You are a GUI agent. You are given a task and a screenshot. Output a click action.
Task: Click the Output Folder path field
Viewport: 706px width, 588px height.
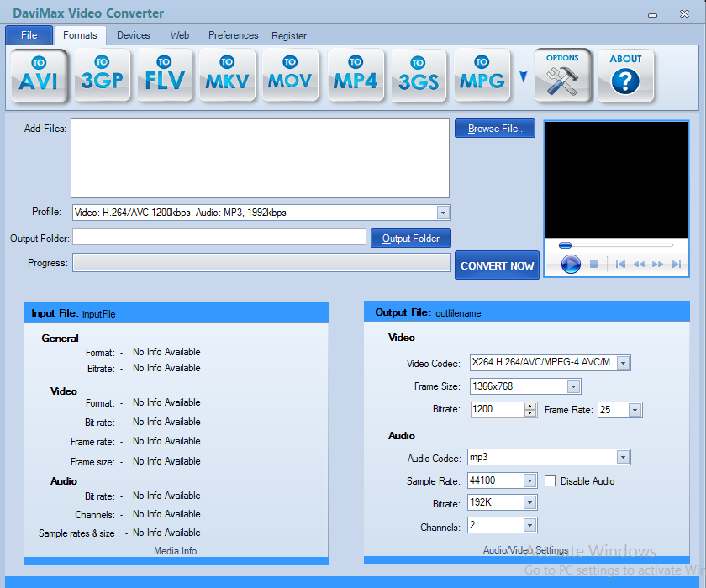(x=219, y=238)
